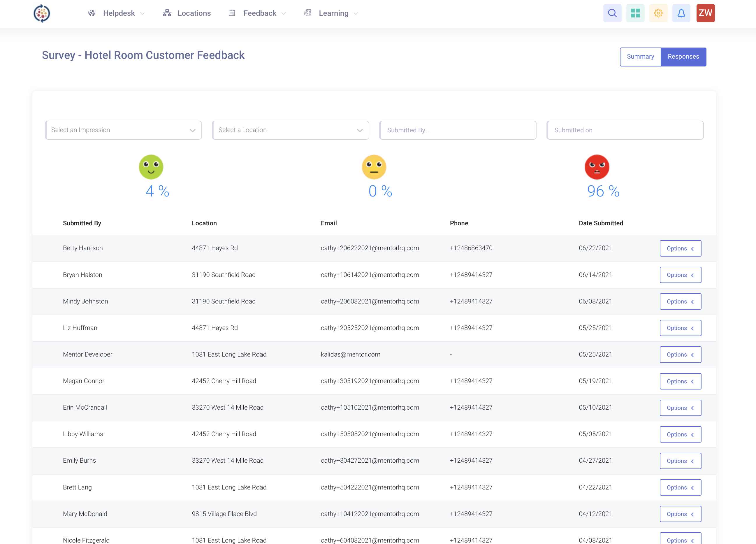Click the Submitted By filter field
The width and height of the screenshot is (756, 544).
458,130
